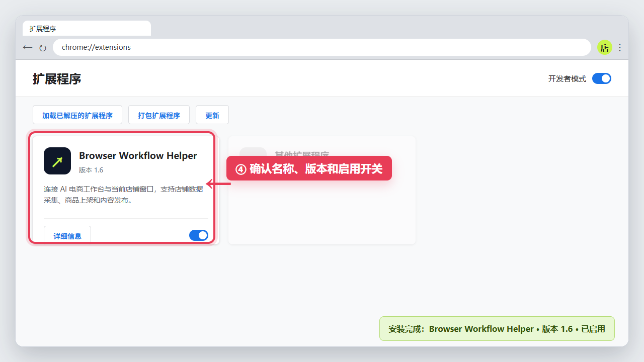Select the 扩展程序 browser tab

click(87, 28)
